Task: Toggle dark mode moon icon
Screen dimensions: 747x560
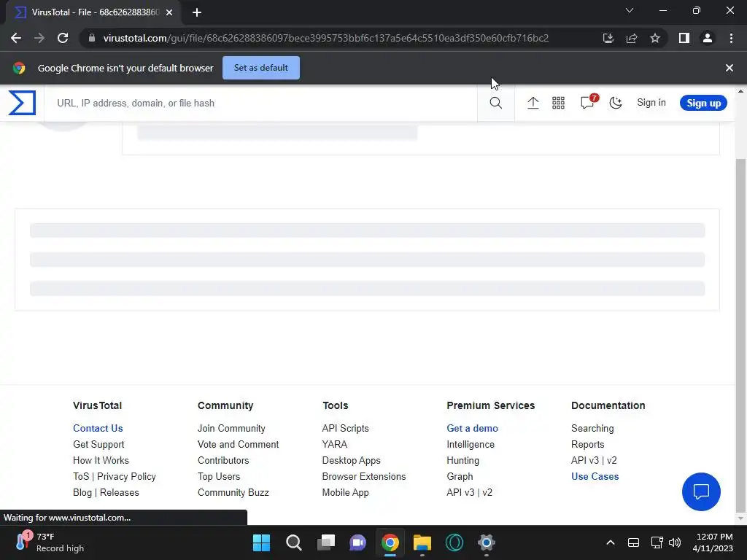Action: [x=616, y=103]
